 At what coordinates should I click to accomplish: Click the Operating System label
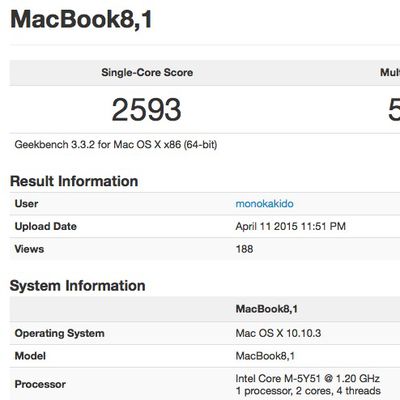tap(60, 333)
